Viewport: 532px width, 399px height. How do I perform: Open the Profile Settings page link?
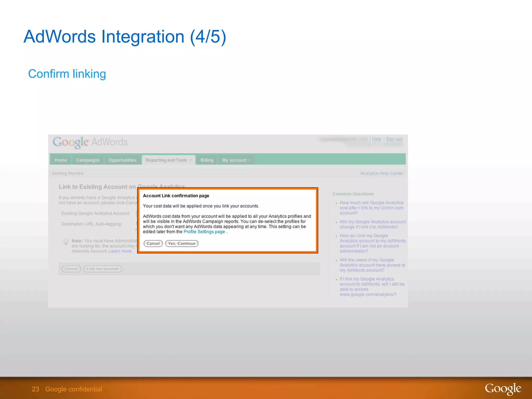[x=204, y=232]
